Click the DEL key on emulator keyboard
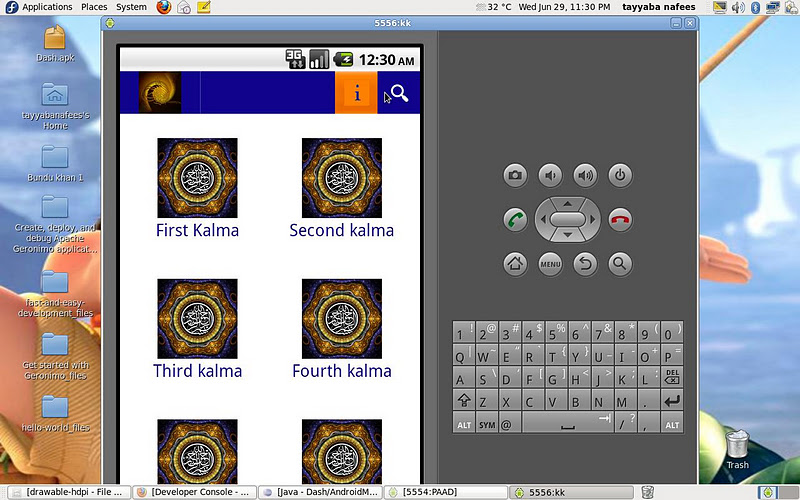This screenshot has width=800, height=500. click(672, 377)
